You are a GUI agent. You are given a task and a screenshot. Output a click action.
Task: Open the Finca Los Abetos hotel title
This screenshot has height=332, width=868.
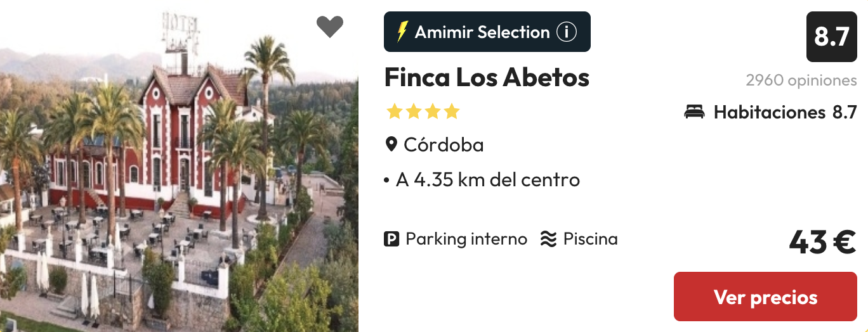click(x=487, y=78)
